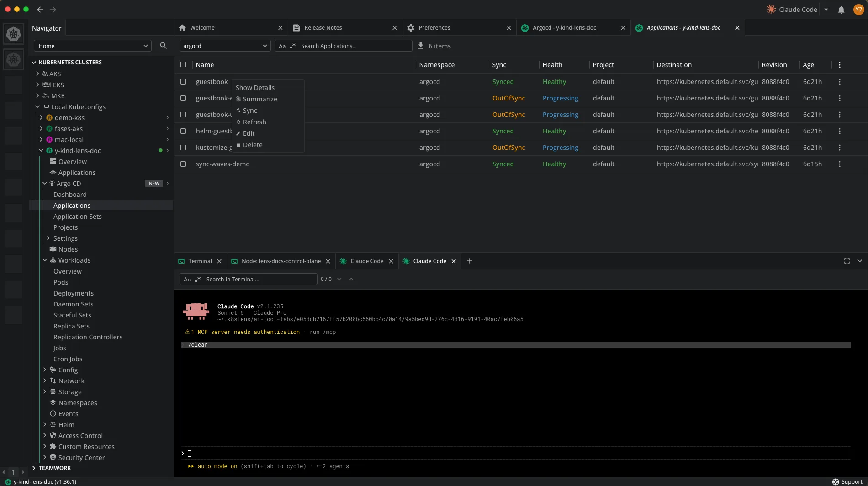Image resolution: width=868 pixels, height=486 pixels.
Task: Maximize the terminal panel
Action: (x=847, y=261)
